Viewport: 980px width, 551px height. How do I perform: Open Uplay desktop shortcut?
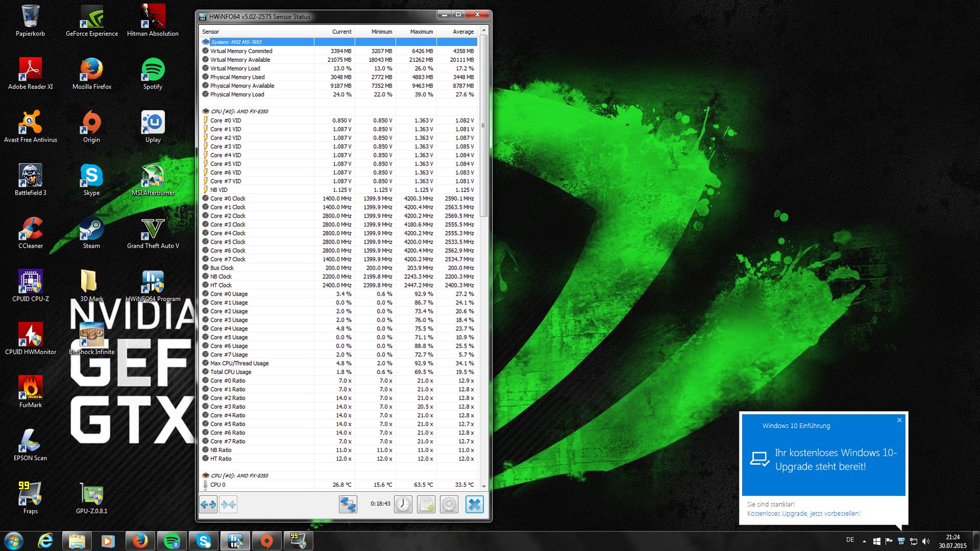point(153,127)
